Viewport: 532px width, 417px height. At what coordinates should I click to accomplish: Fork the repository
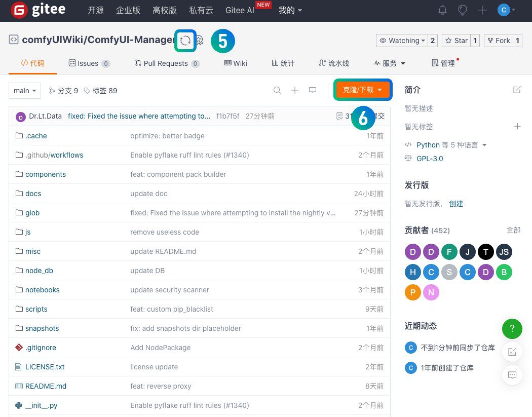[x=499, y=41]
